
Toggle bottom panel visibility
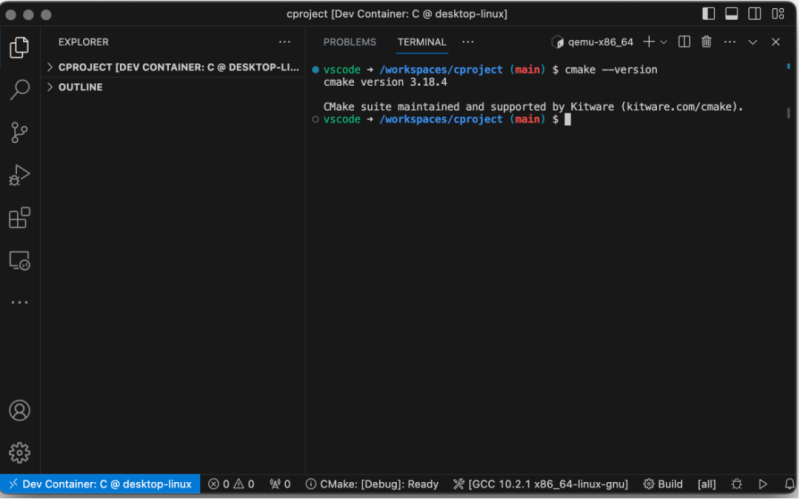coord(732,14)
